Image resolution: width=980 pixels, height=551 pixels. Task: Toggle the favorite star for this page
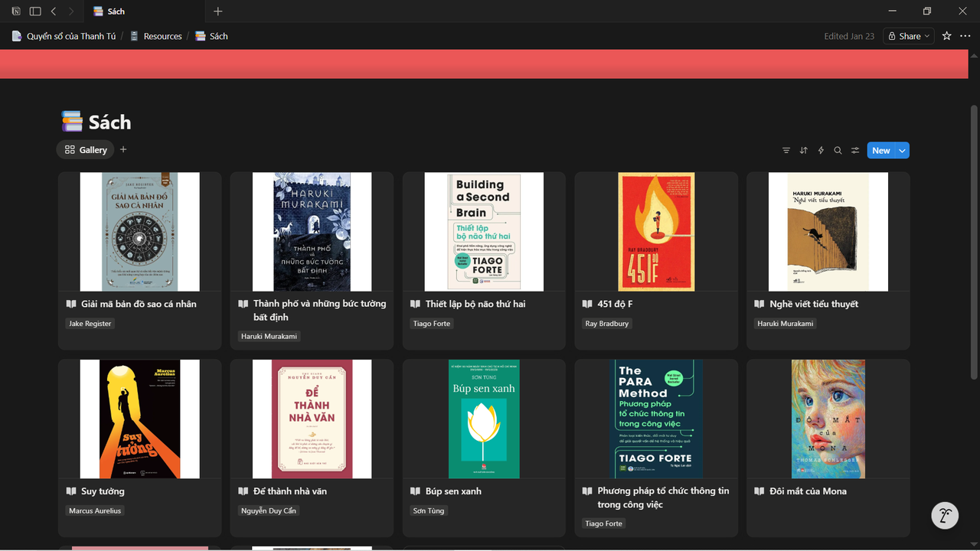(946, 36)
